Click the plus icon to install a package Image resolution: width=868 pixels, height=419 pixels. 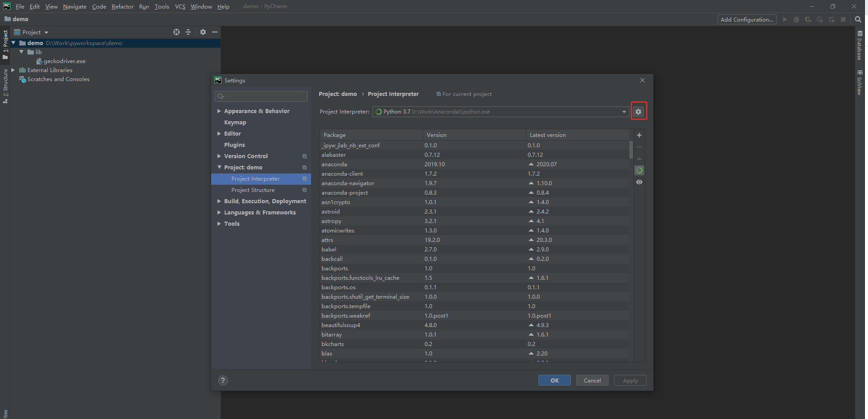click(x=639, y=135)
